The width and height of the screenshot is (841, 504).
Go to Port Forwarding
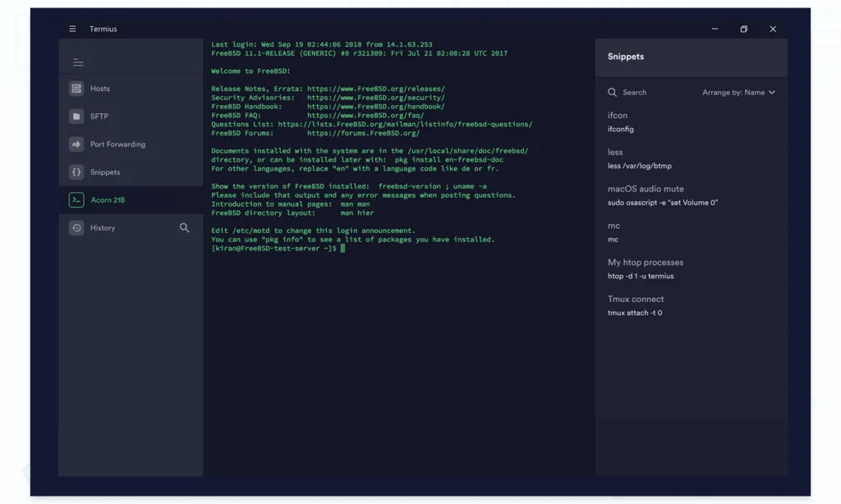point(131,144)
